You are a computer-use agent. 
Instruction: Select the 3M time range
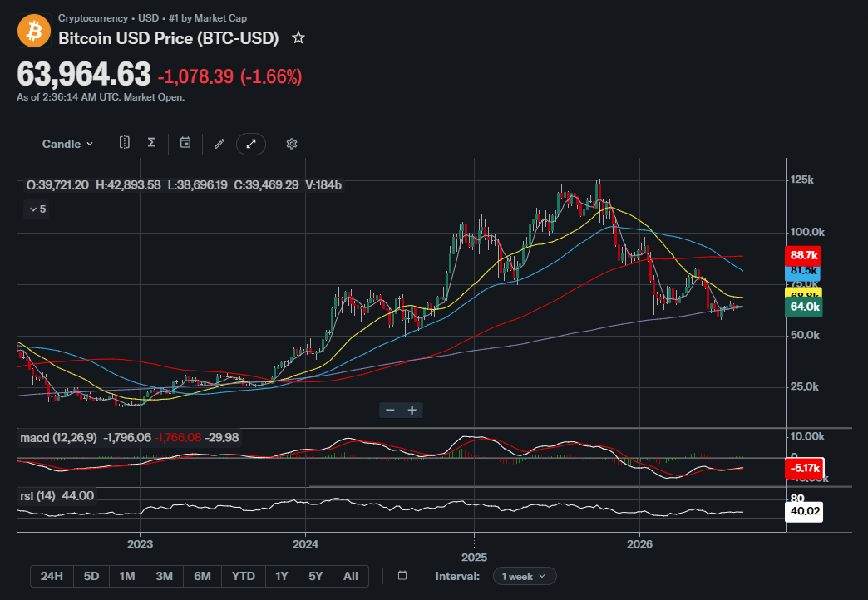pyautogui.click(x=165, y=576)
